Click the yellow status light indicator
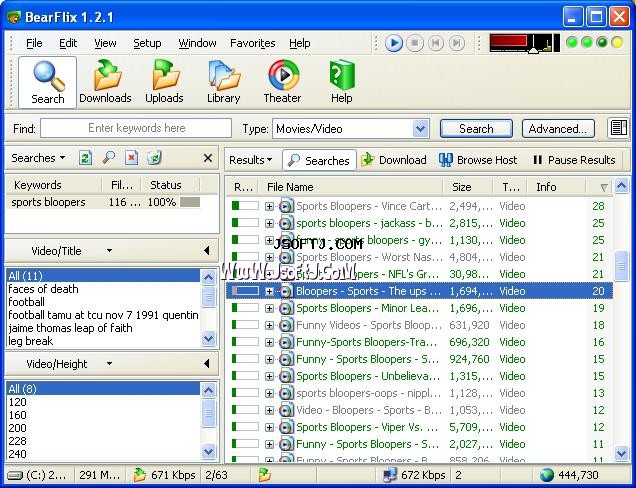Viewport: 636px width, 488px height. [617, 42]
